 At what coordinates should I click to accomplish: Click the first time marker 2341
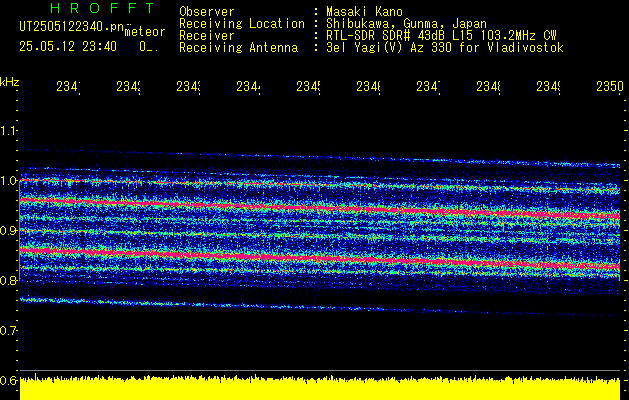[x=68, y=86]
